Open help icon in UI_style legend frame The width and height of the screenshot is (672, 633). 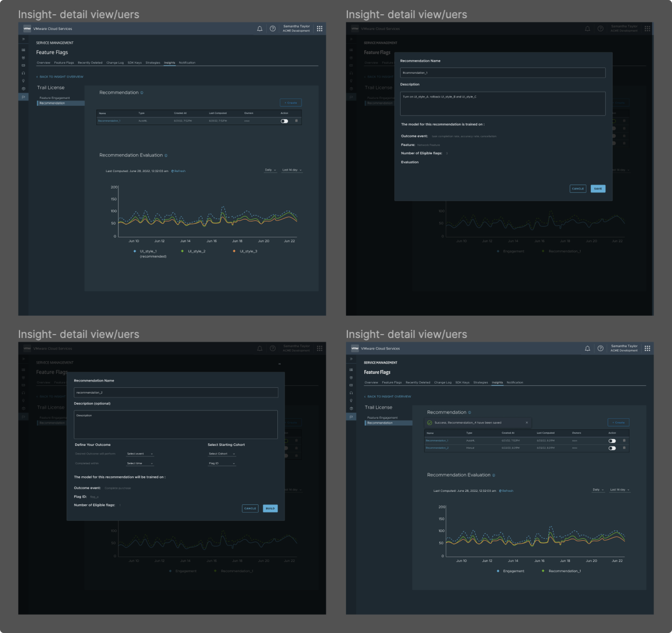[x=272, y=29]
